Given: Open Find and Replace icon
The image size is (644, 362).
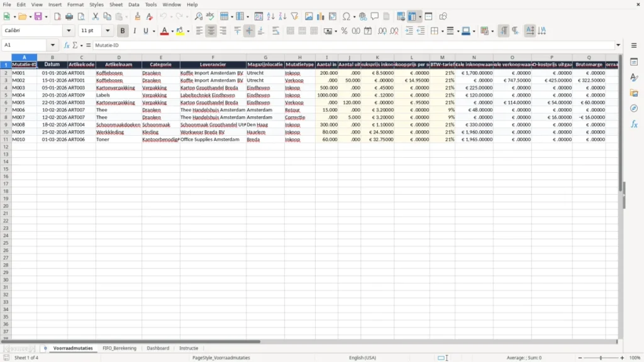Looking at the screenshot, I should pos(198,16).
